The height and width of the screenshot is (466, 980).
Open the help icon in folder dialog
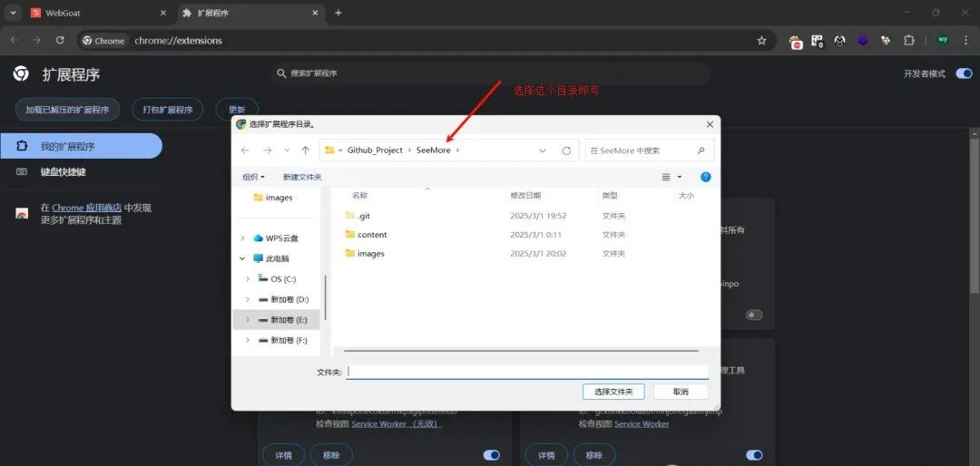[x=705, y=177]
